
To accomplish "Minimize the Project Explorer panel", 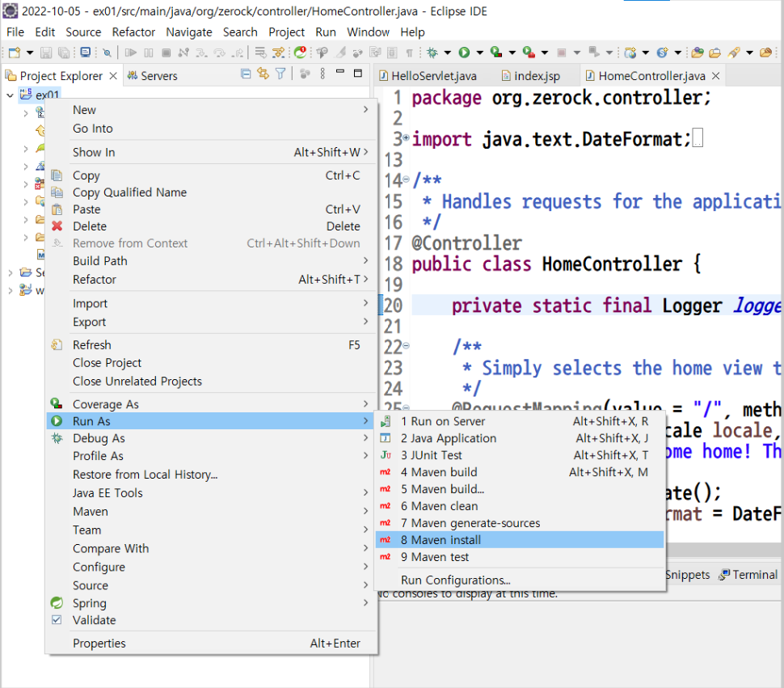I will [340, 73].
